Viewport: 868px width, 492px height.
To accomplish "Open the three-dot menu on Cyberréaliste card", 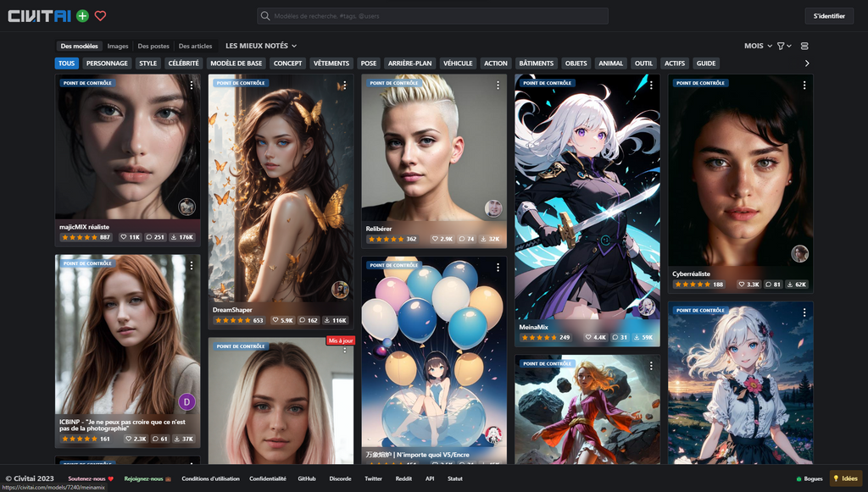I will click(804, 85).
